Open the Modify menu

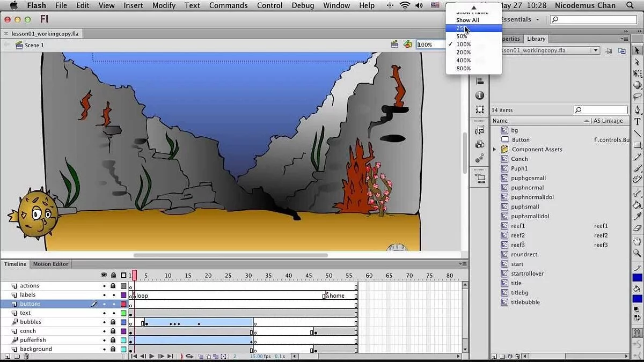pyautogui.click(x=164, y=5)
